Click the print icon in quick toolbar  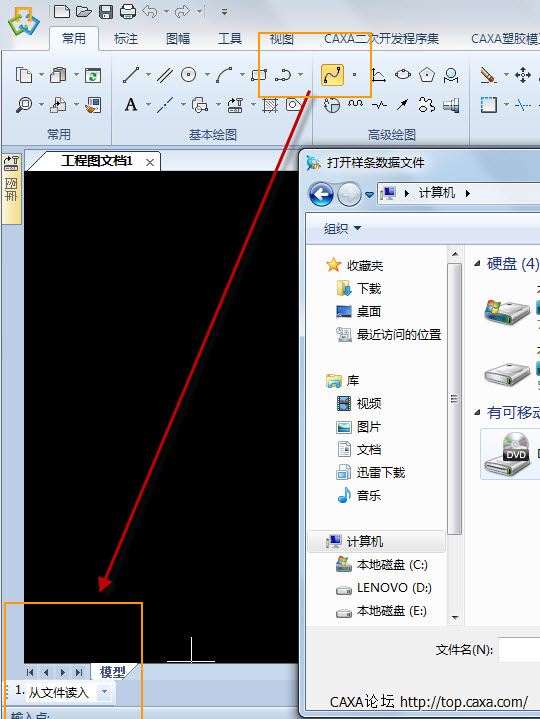pyautogui.click(x=128, y=11)
